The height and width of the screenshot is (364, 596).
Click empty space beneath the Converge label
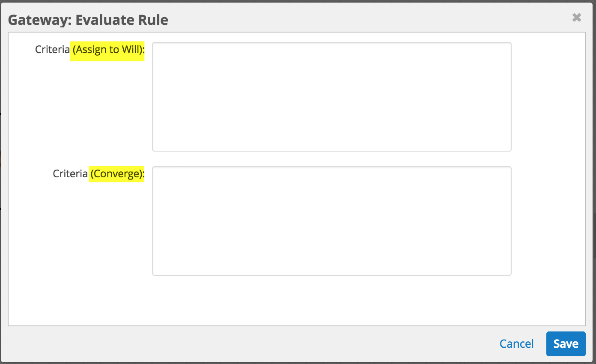tap(86, 231)
